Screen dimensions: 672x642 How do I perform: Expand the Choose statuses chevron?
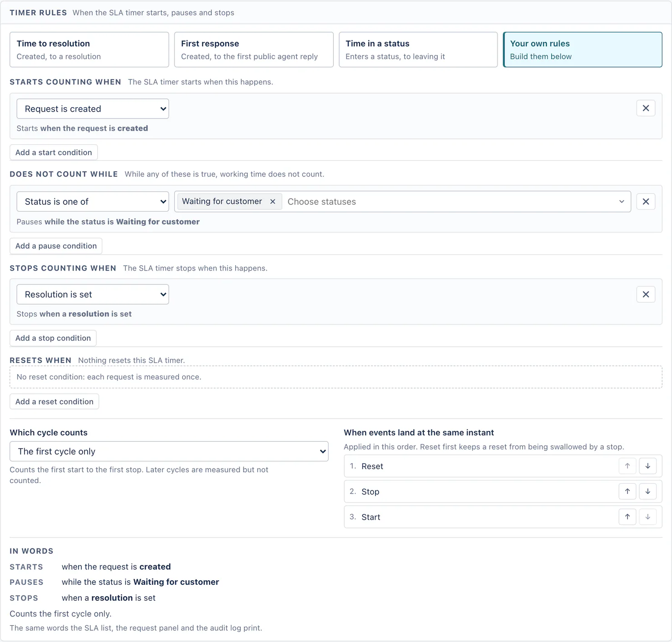(x=622, y=202)
